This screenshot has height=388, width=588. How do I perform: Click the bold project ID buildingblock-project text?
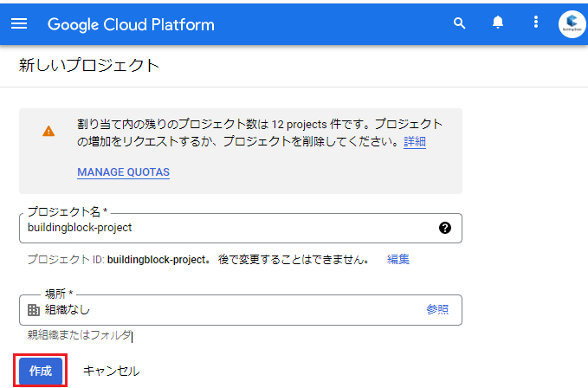(157, 260)
